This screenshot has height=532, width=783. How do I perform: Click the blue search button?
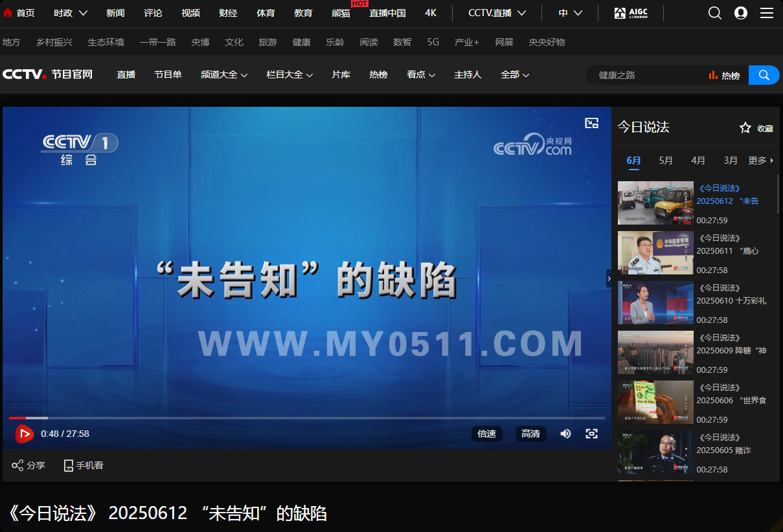(x=764, y=75)
